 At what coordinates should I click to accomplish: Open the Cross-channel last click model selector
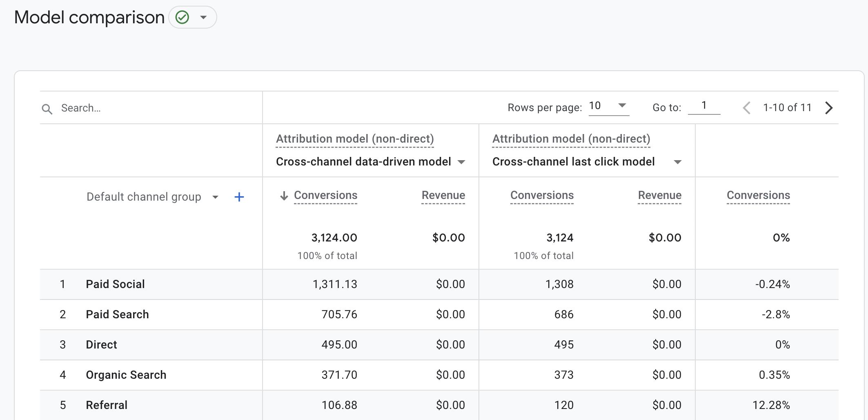tap(678, 162)
